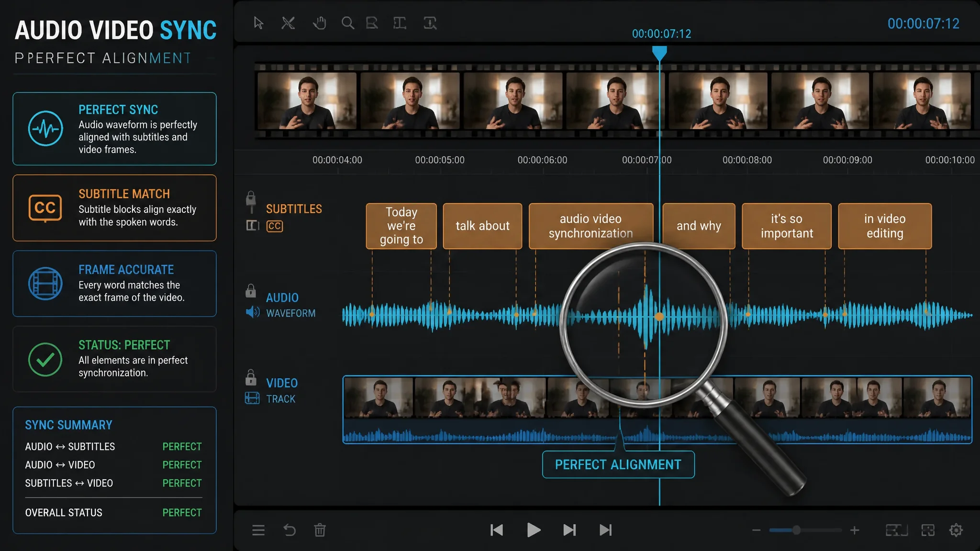Jump to start with skip-back button
Viewport: 980px width, 551px height.
(497, 530)
